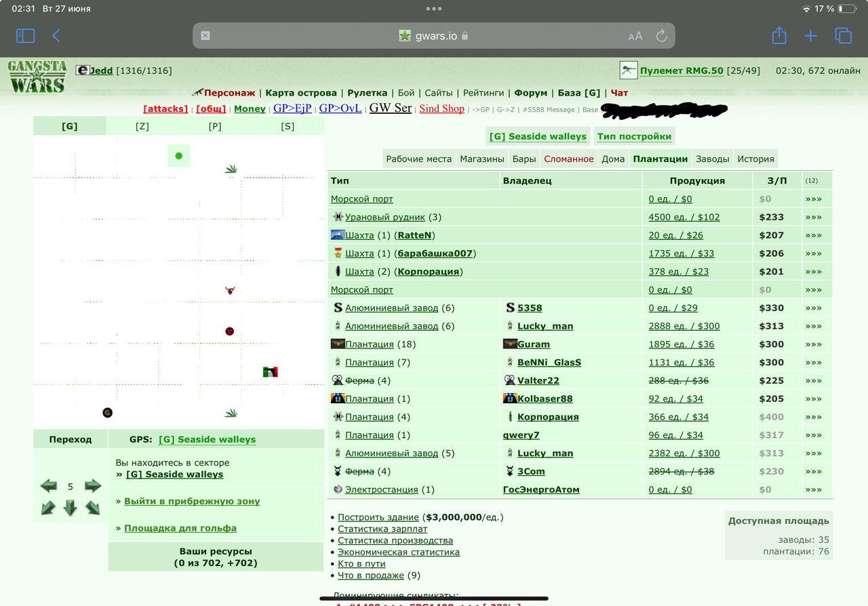
Task: Expand details arrows for BeNNi_GlasS плантация row
Action: pyautogui.click(x=813, y=363)
